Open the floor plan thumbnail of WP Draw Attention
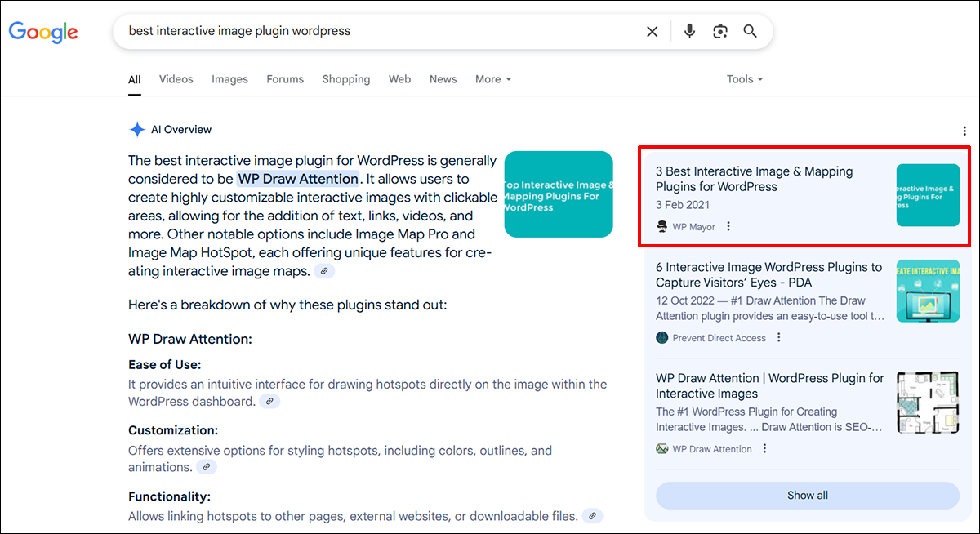The width and height of the screenshot is (980, 534). 928,402
